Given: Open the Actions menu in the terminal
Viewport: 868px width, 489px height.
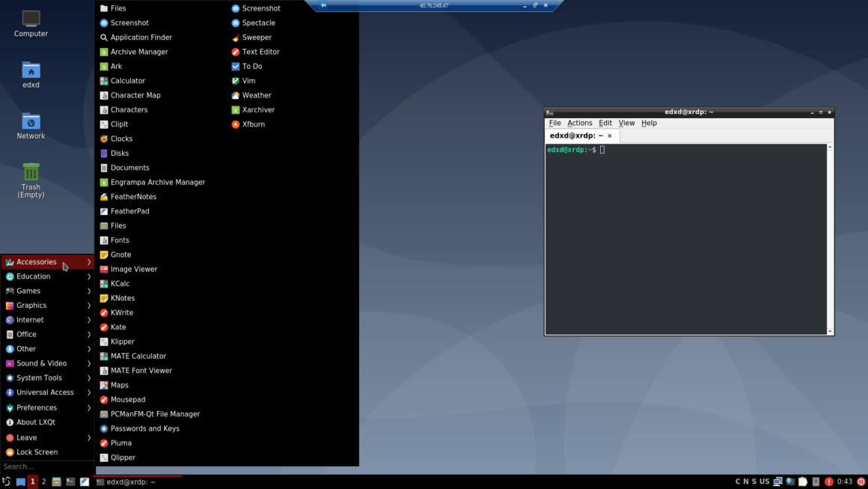Looking at the screenshot, I should click(580, 123).
